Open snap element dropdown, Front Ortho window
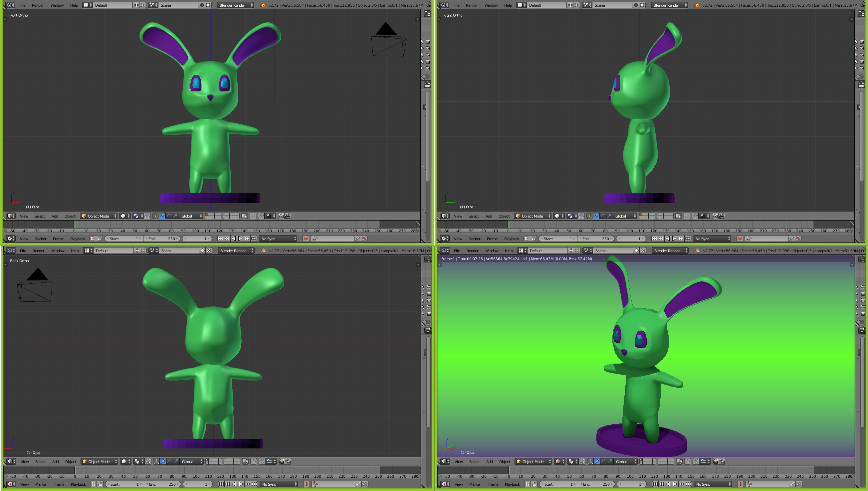 [271, 216]
